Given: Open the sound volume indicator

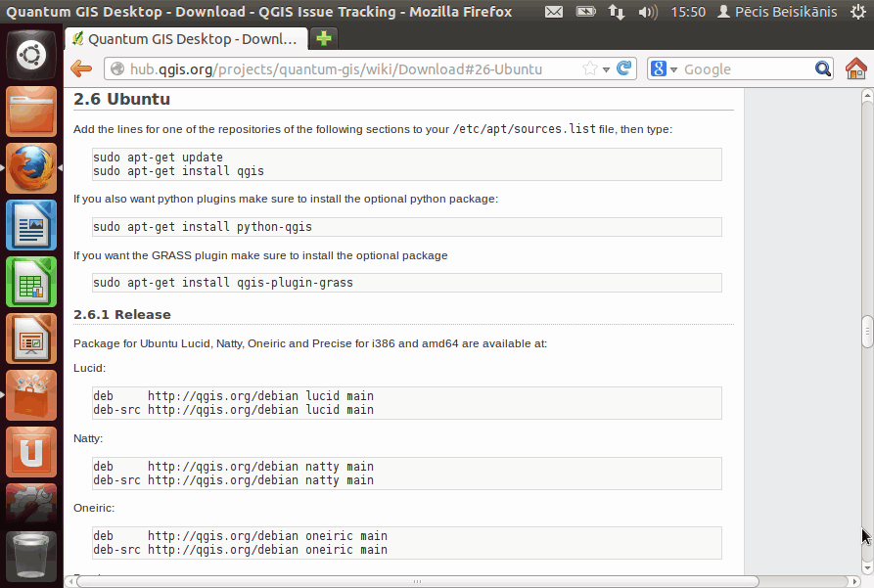Looking at the screenshot, I should point(648,12).
